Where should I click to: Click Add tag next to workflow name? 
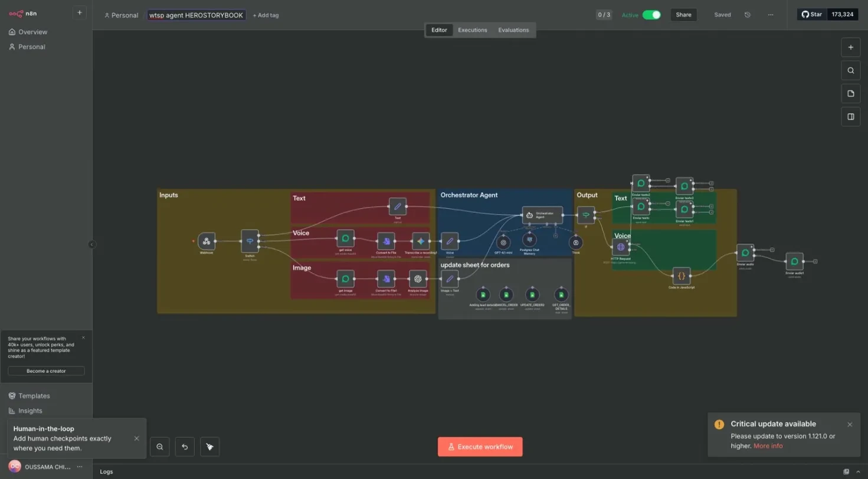tap(266, 15)
